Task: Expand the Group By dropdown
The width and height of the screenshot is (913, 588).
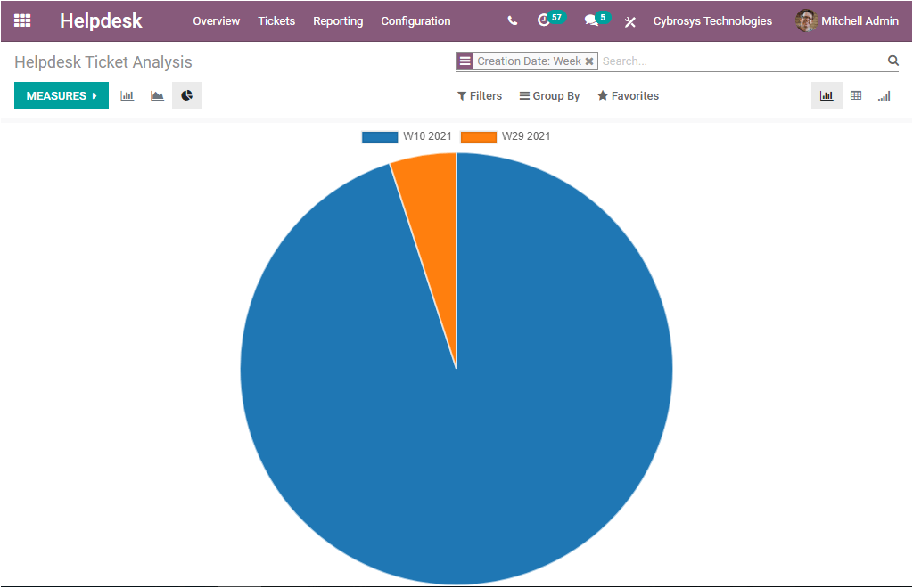Action: pyautogui.click(x=549, y=96)
